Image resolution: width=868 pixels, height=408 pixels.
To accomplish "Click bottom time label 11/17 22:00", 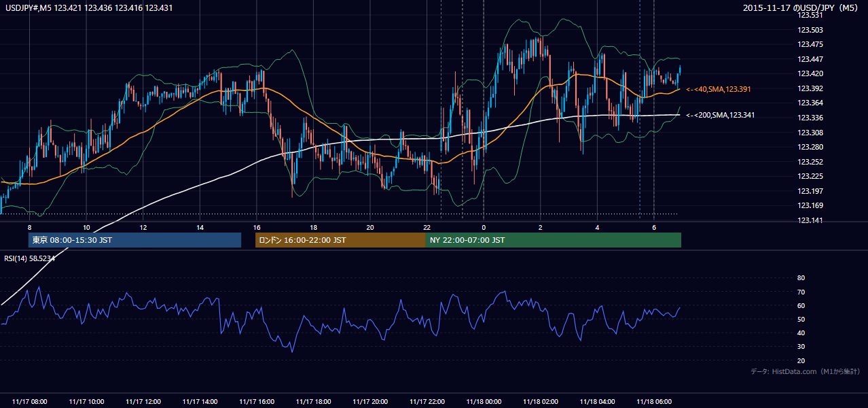I will pyautogui.click(x=427, y=402).
